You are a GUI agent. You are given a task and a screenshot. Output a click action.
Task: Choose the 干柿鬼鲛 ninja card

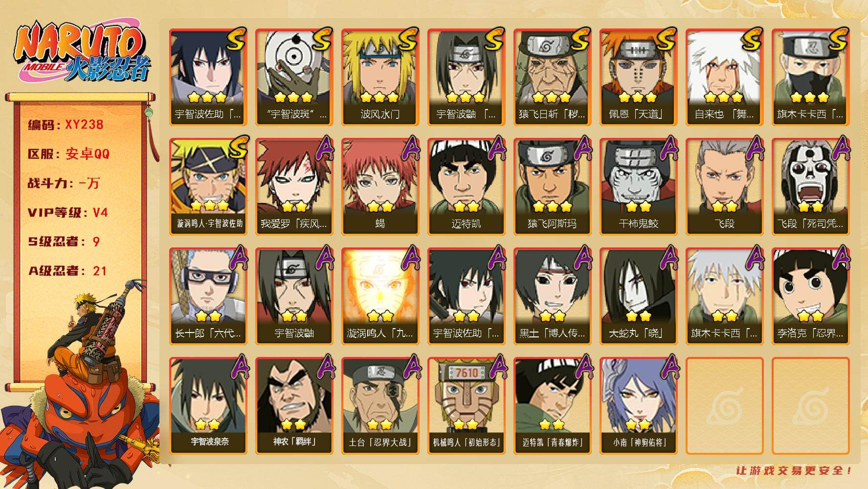[638, 186]
